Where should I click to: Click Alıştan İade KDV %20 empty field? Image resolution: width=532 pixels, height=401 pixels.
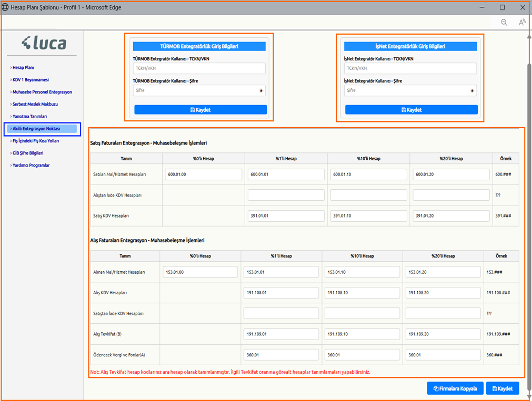451,195
